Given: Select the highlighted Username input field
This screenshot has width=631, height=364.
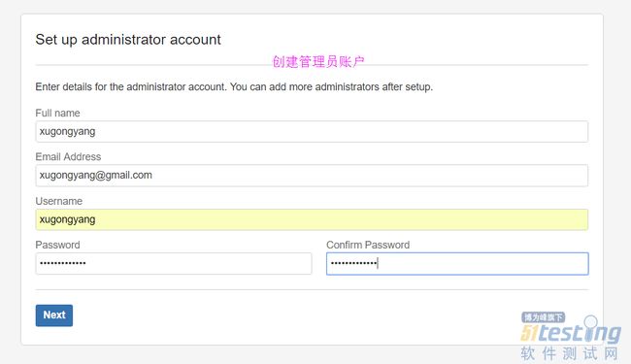Looking at the screenshot, I should (312, 219).
